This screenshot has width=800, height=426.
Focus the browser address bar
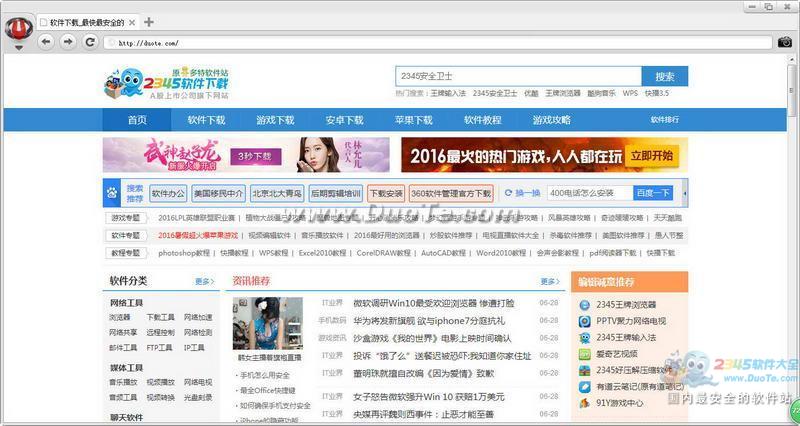pyautogui.click(x=438, y=43)
